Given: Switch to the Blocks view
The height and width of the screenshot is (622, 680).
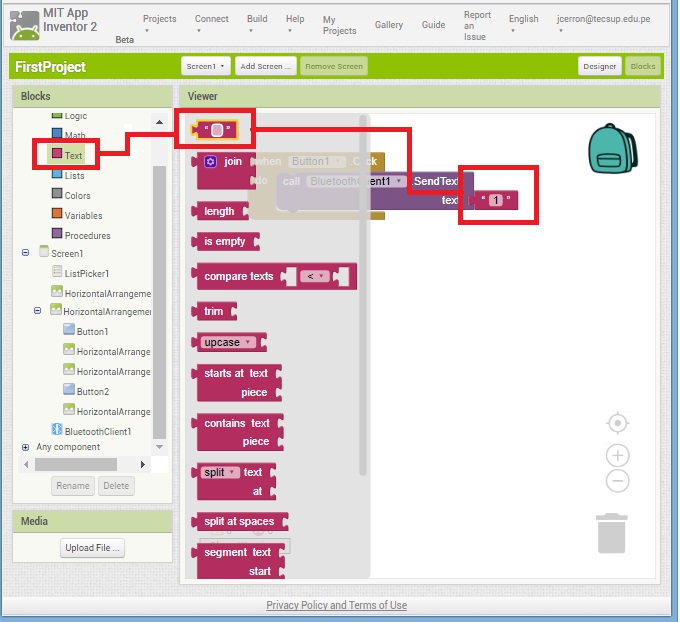Looking at the screenshot, I should point(642,66).
